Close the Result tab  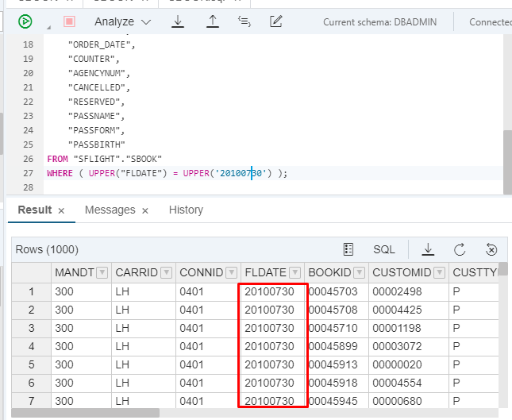tap(61, 211)
